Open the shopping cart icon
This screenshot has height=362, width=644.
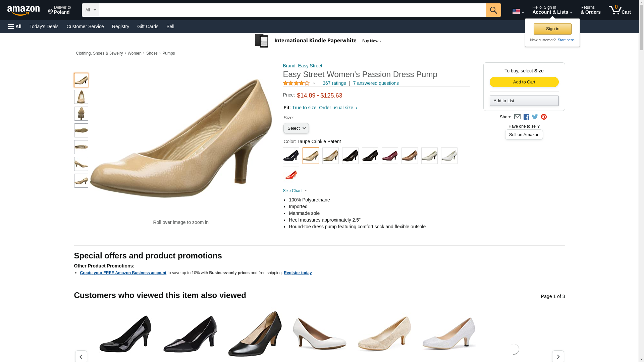click(x=620, y=10)
